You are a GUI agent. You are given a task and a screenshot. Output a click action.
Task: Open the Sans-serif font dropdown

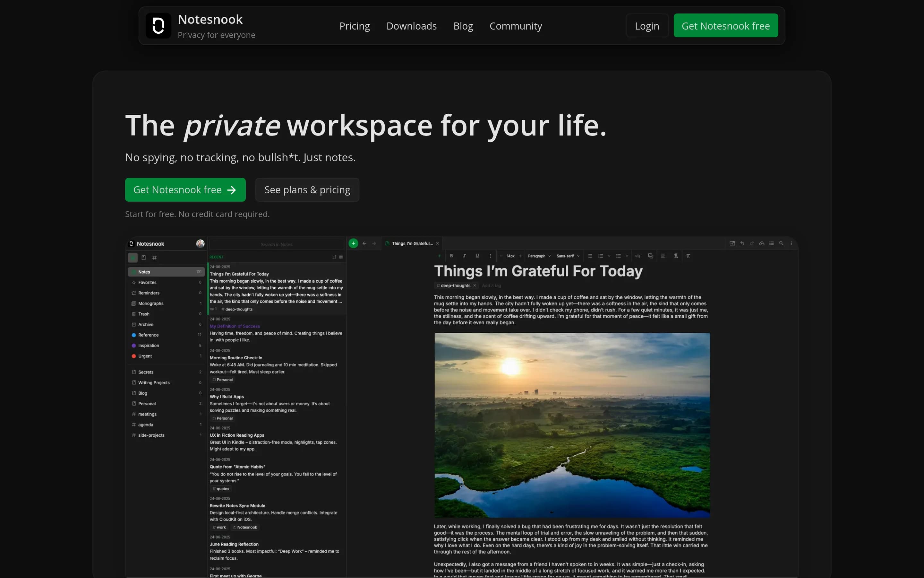pyautogui.click(x=568, y=256)
